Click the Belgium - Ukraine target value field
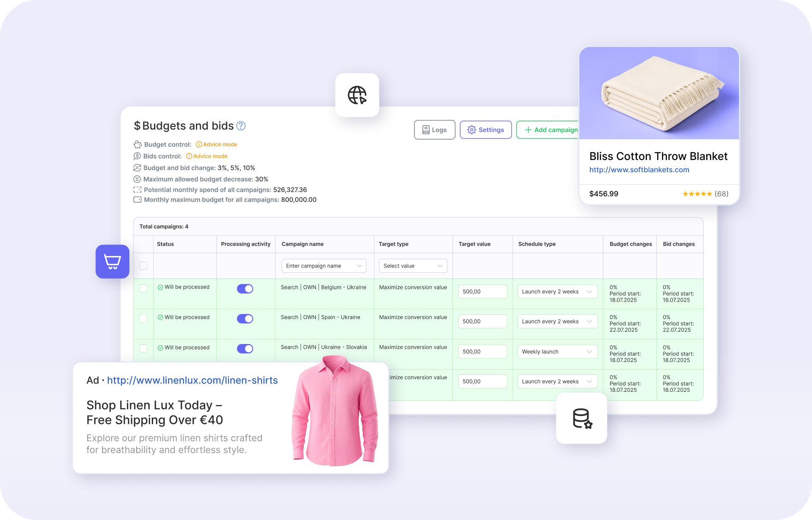Image resolution: width=812 pixels, height=520 pixels. 482,292
